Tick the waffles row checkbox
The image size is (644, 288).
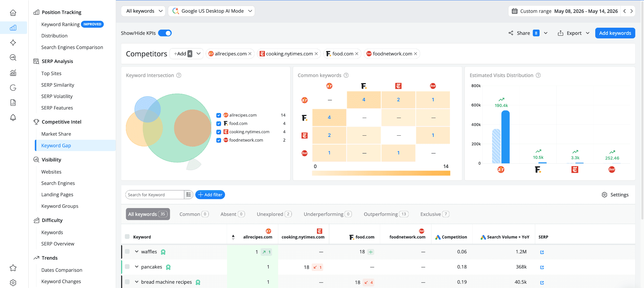tap(127, 251)
